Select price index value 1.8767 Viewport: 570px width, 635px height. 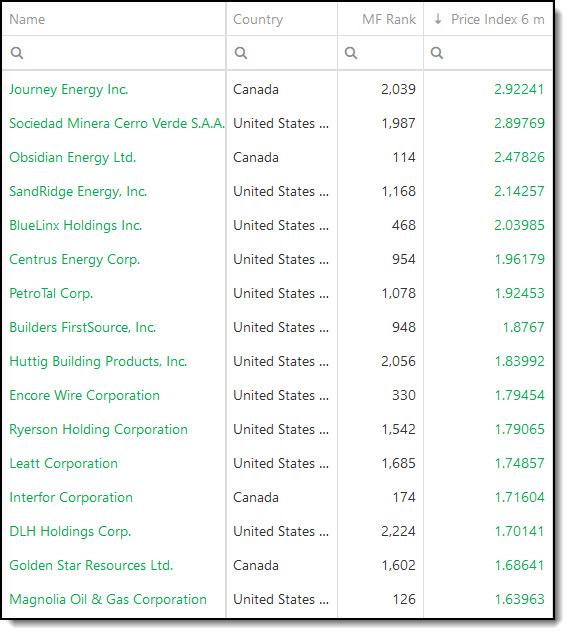524,328
